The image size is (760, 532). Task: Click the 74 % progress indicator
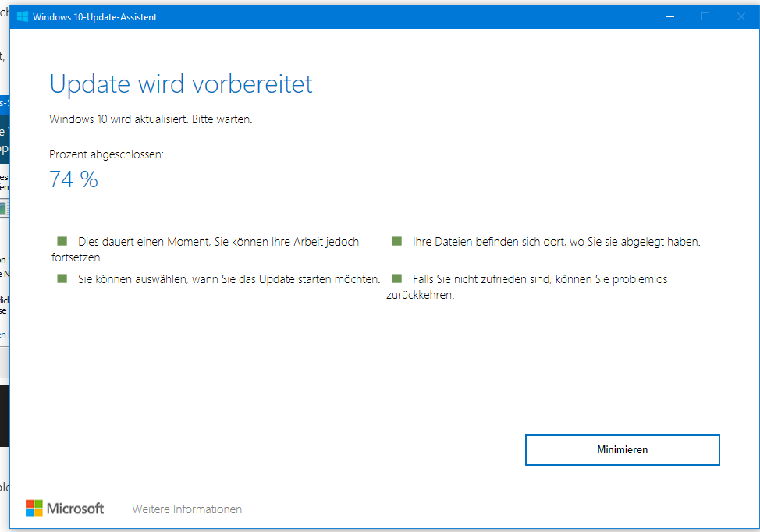(x=73, y=179)
